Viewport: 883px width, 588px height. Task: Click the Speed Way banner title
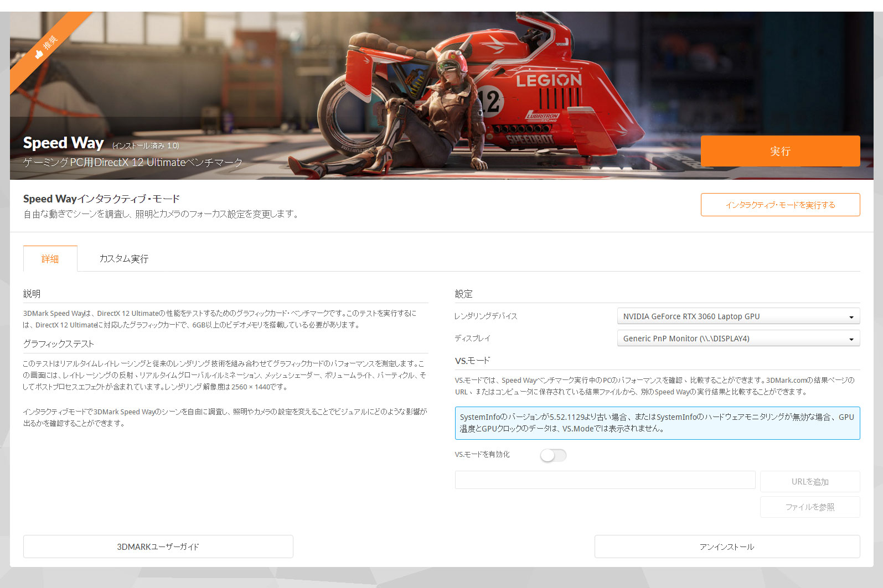coord(64,143)
